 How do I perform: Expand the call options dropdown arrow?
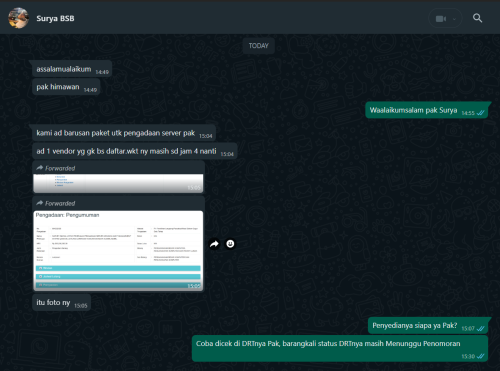coord(454,19)
